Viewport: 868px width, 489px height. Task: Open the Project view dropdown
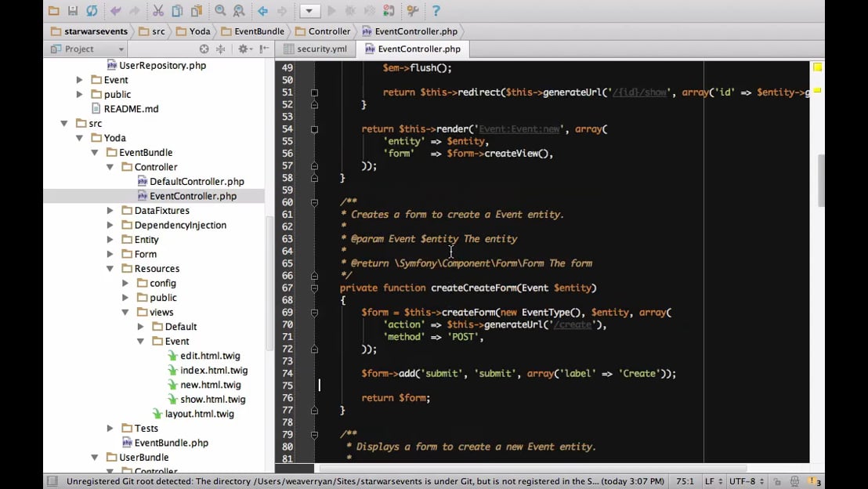coord(86,49)
